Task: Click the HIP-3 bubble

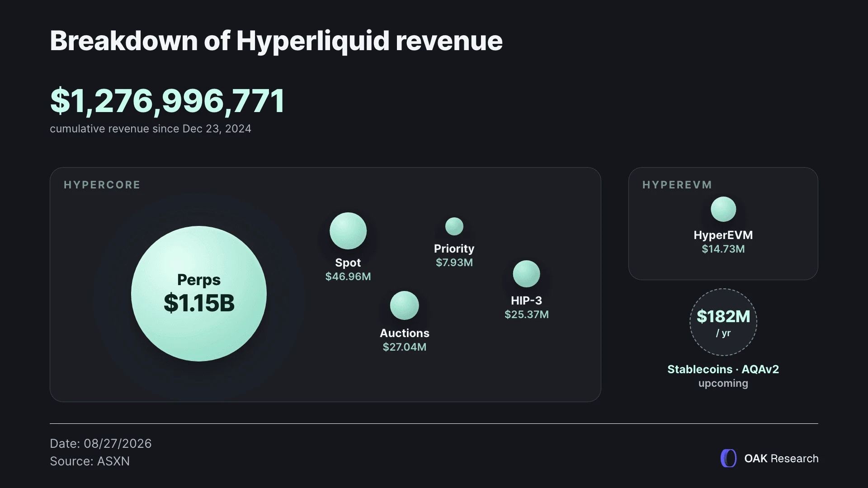Action: click(527, 274)
